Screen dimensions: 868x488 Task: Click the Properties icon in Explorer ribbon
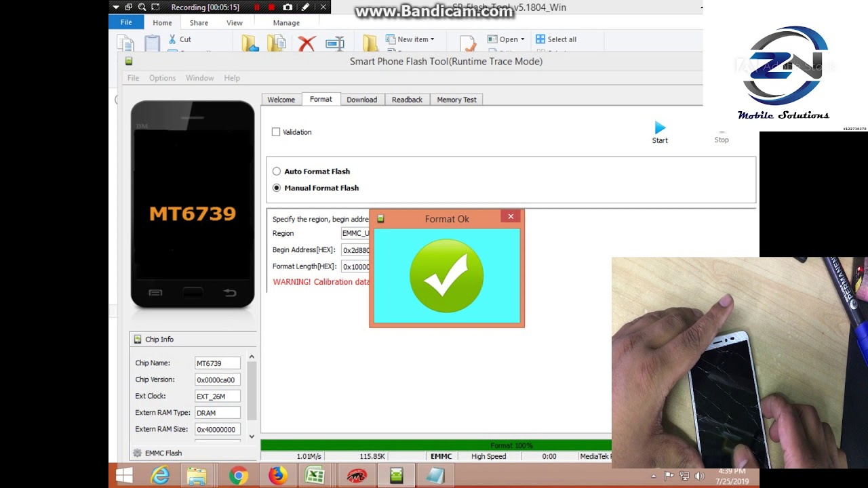(x=468, y=44)
